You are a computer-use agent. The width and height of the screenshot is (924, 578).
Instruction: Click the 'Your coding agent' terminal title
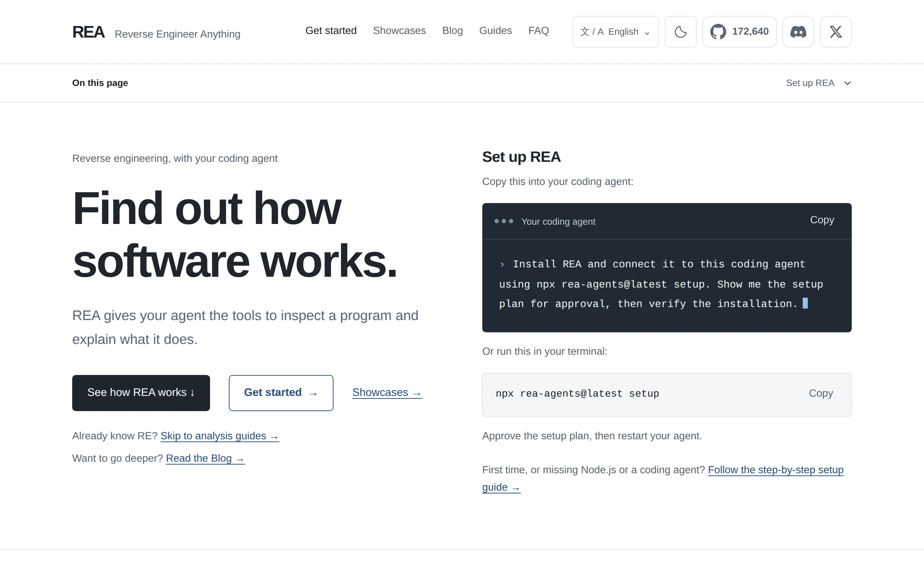click(558, 221)
